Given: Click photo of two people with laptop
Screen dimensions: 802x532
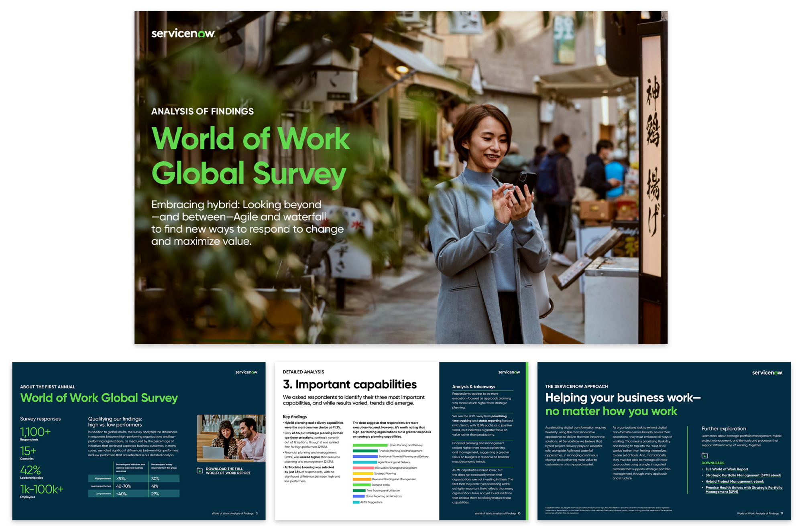Looking at the screenshot, I should pos(231,438).
